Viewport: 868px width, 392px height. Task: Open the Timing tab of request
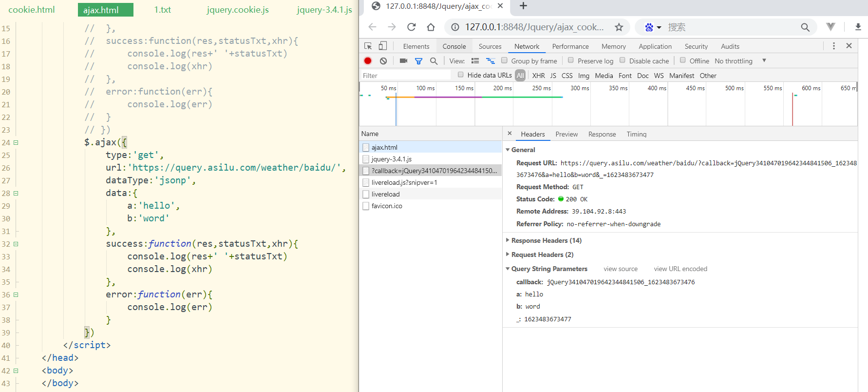click(637, 134)
